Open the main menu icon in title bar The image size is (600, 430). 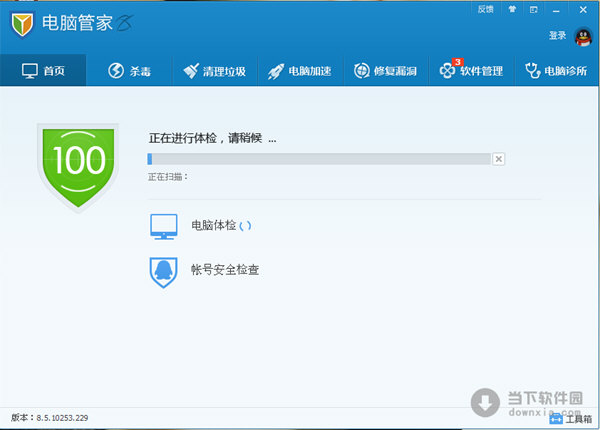(x=533, y=10)
